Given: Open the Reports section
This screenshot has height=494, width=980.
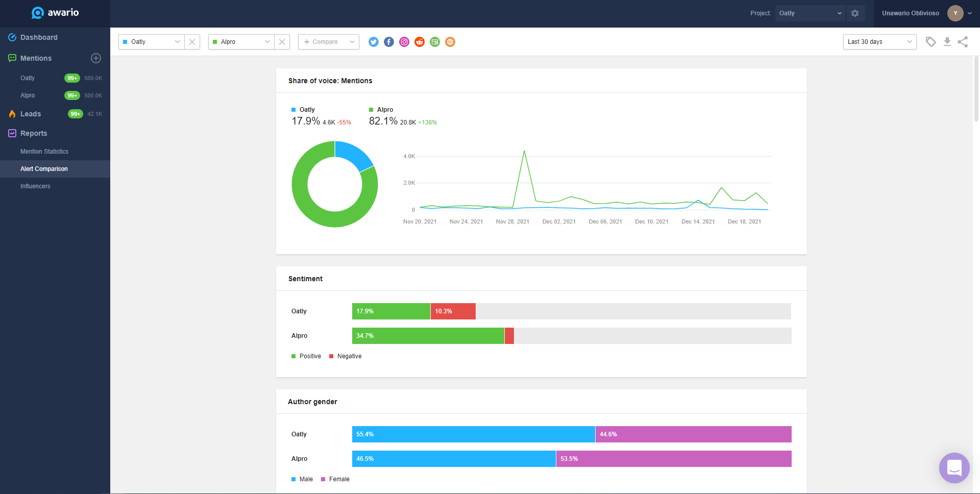Looking at the screenshot, I should click(34, 133).
